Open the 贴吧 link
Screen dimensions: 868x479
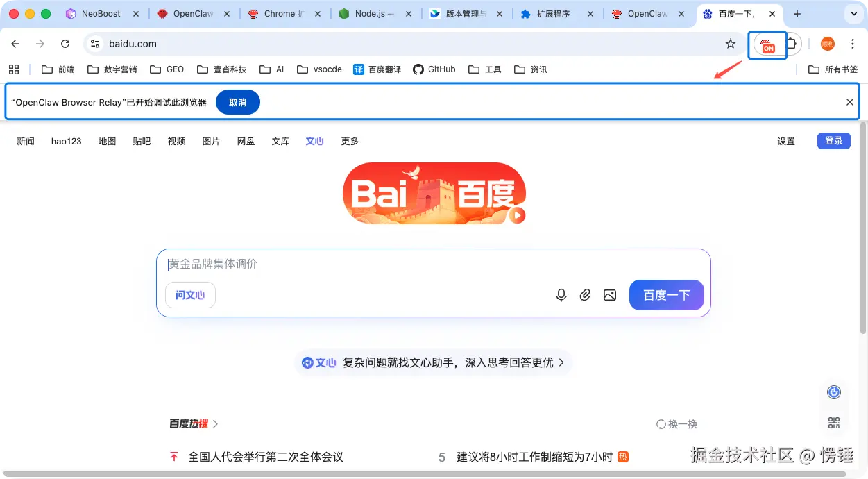[142, 141]
